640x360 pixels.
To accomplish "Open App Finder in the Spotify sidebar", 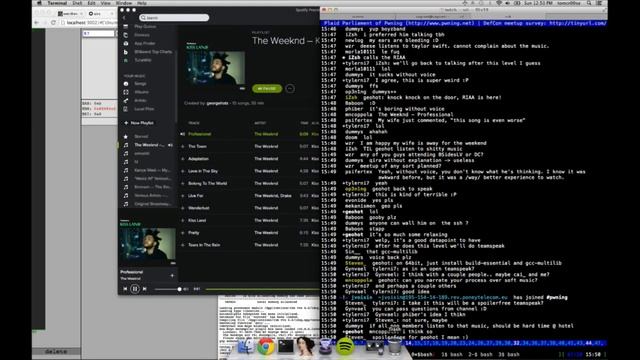I will (145, 43).
